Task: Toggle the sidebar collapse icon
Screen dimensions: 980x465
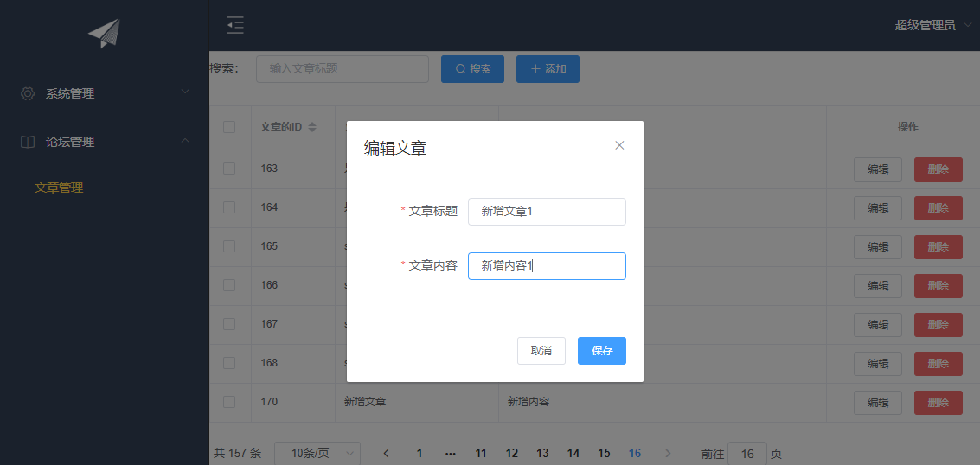Action: pyautogui.click(x=235, y=25)
